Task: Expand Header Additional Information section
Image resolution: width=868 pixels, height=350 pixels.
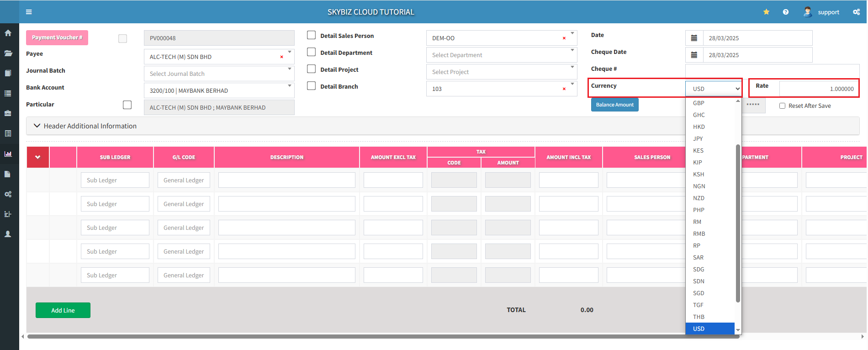Action: [85, 126]
